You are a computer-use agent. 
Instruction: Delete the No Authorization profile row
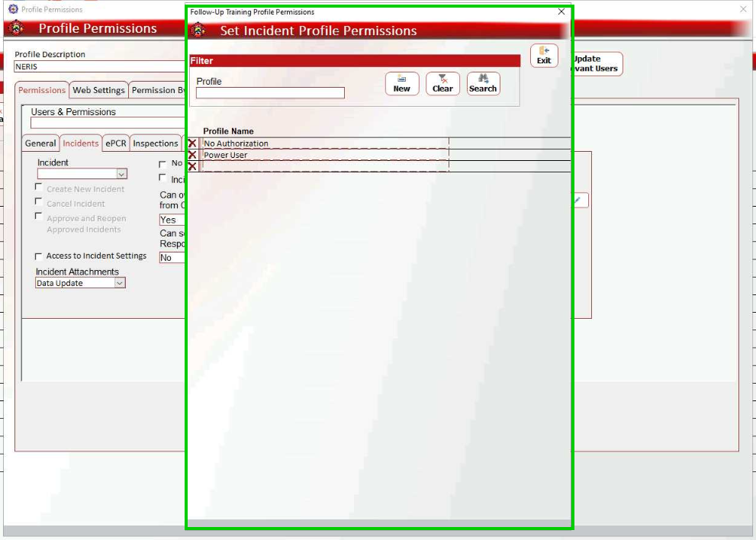tap(192, 143)
